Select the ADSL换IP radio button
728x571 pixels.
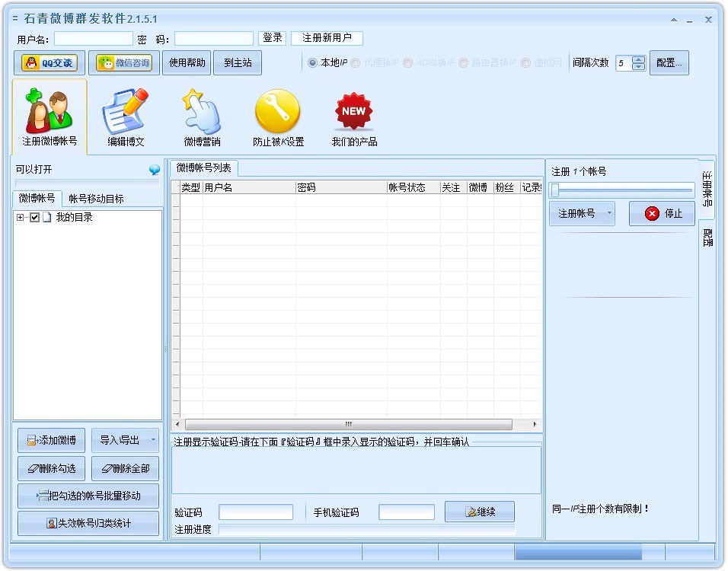click(407, 62)
